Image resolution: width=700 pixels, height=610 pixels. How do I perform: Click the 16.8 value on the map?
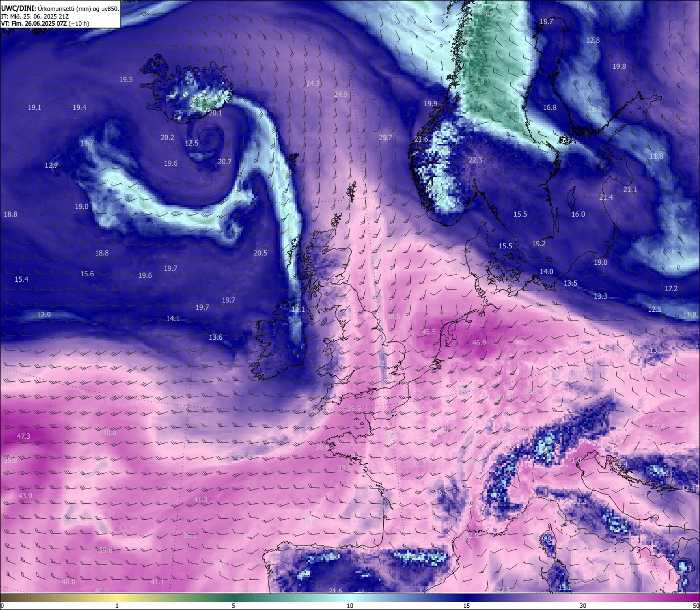(550, 107)
